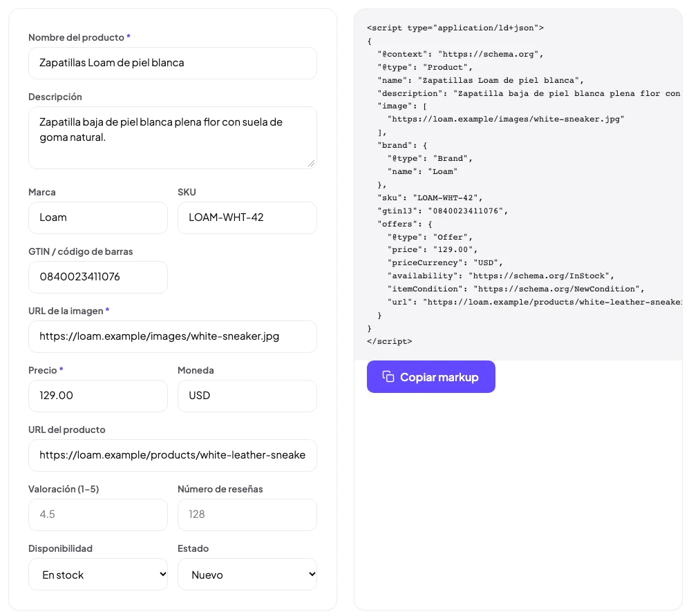
Task: Select the Precio input field
Action: point(98,396)
